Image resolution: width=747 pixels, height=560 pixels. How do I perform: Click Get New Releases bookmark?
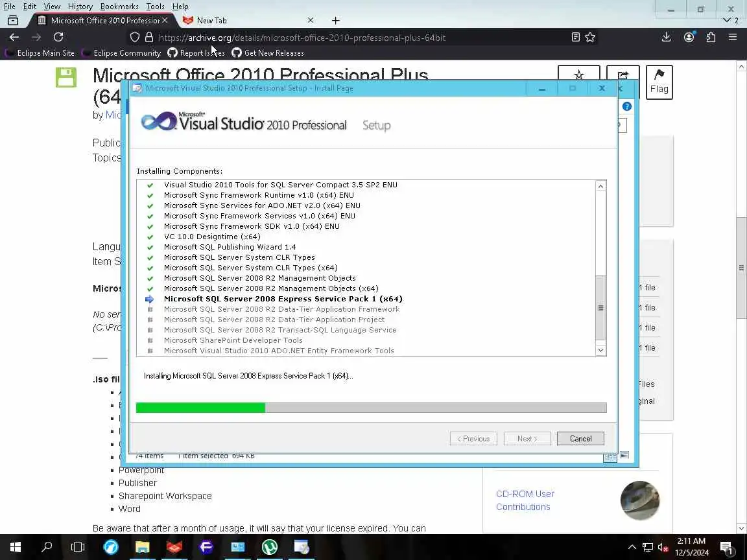tap(268, 53)
